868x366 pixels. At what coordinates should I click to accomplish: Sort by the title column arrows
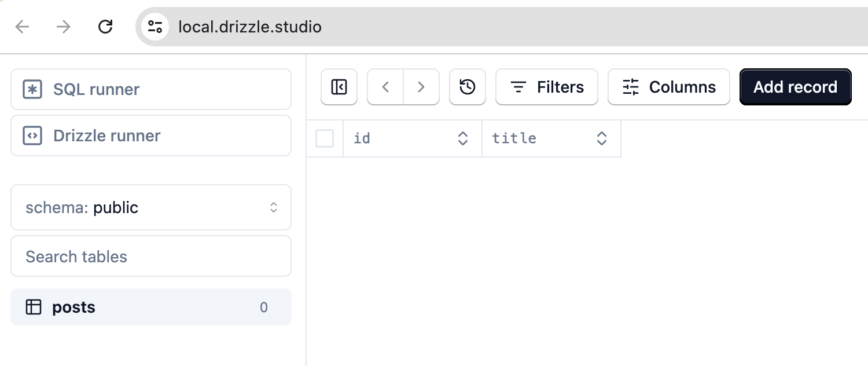coord(602,138)
